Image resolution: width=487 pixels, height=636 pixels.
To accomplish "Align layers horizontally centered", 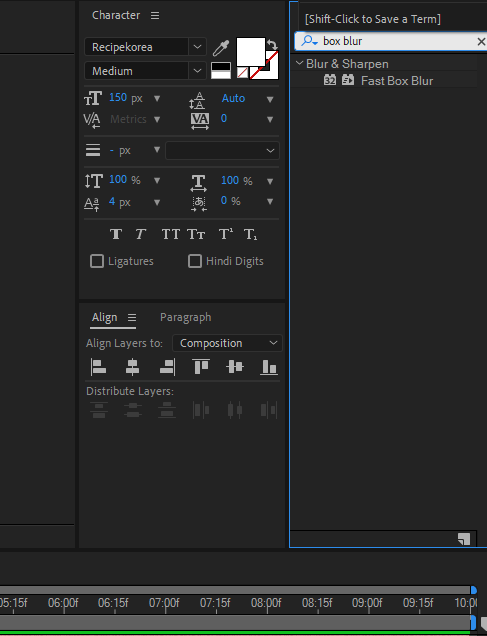I will (x=133, y=367).
